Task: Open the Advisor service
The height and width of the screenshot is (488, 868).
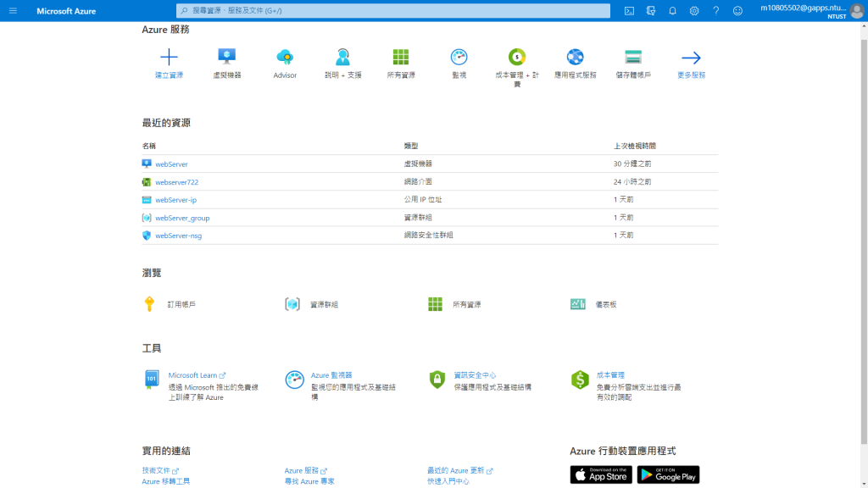Action: (x=285, y=63)
